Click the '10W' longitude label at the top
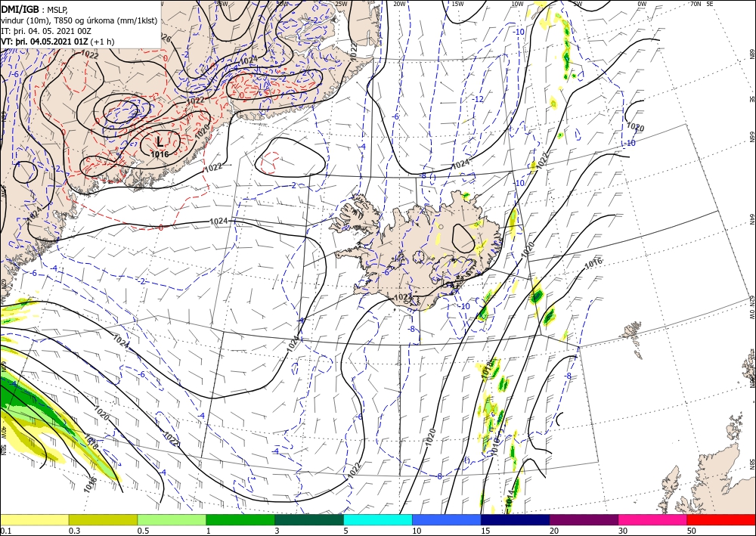Viewport: 756px width, 536px height. pyautogui.click(x=517, y=4)
